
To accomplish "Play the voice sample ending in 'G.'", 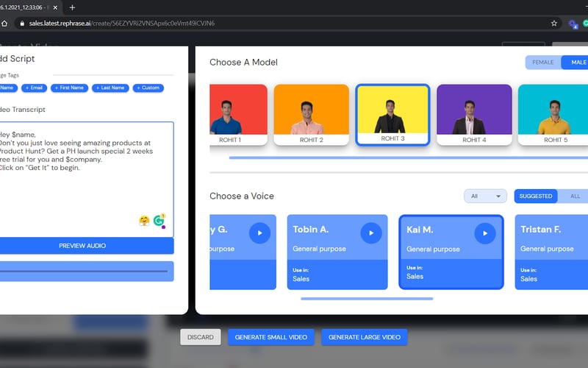I will coord(259,233).
